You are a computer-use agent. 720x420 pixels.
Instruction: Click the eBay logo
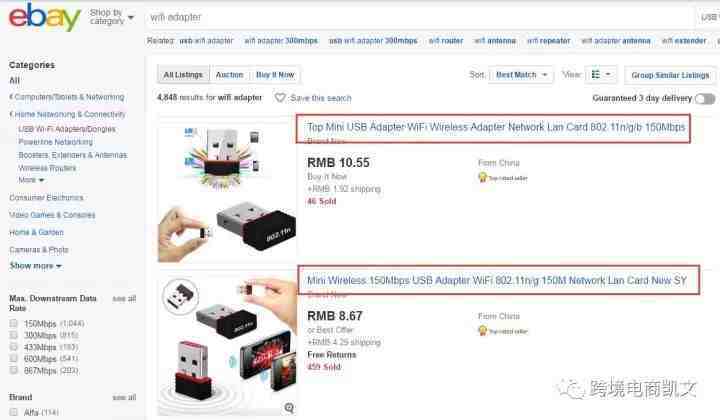tap(45, 17)
